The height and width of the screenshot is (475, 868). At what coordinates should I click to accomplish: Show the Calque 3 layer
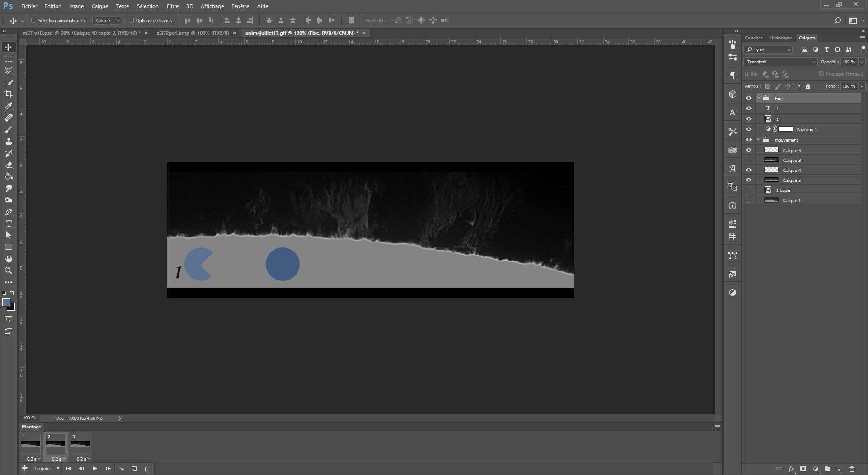point(749,160)
